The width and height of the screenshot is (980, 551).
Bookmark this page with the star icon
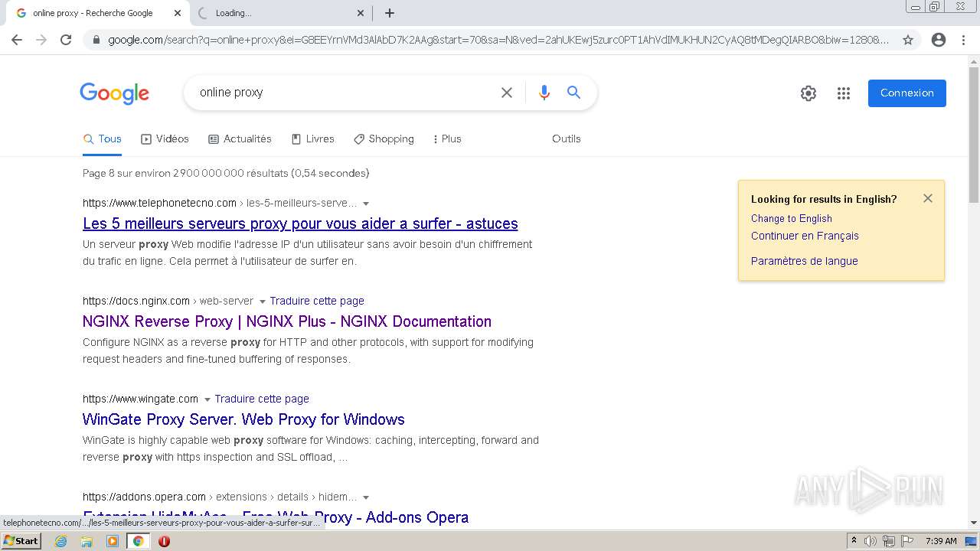[x=908, y=40]
